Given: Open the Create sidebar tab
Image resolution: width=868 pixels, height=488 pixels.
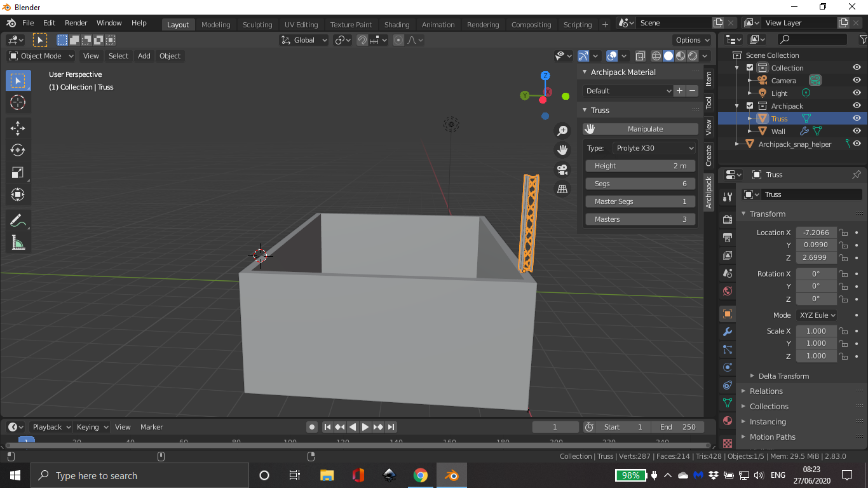Looking at the screenshot, I should click(709, 156).
